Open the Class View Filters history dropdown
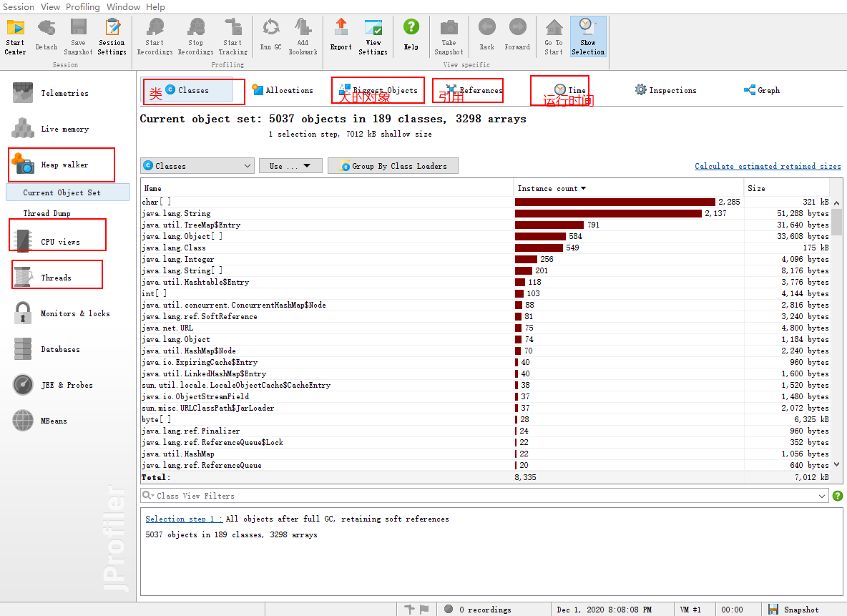Image resolution: width=847 pixels, height=616 pixels. pos(822,496)
